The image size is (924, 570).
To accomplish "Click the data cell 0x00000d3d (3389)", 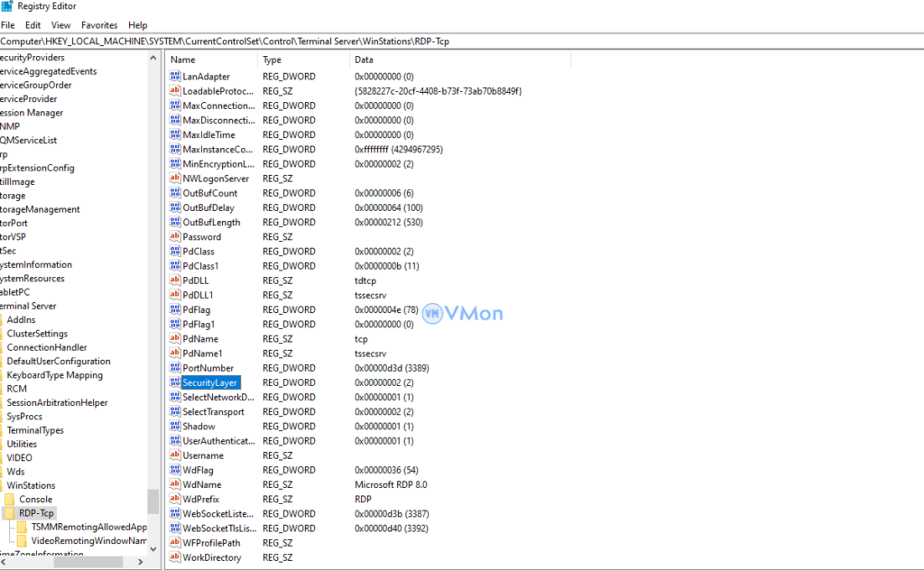I will 392,368.
